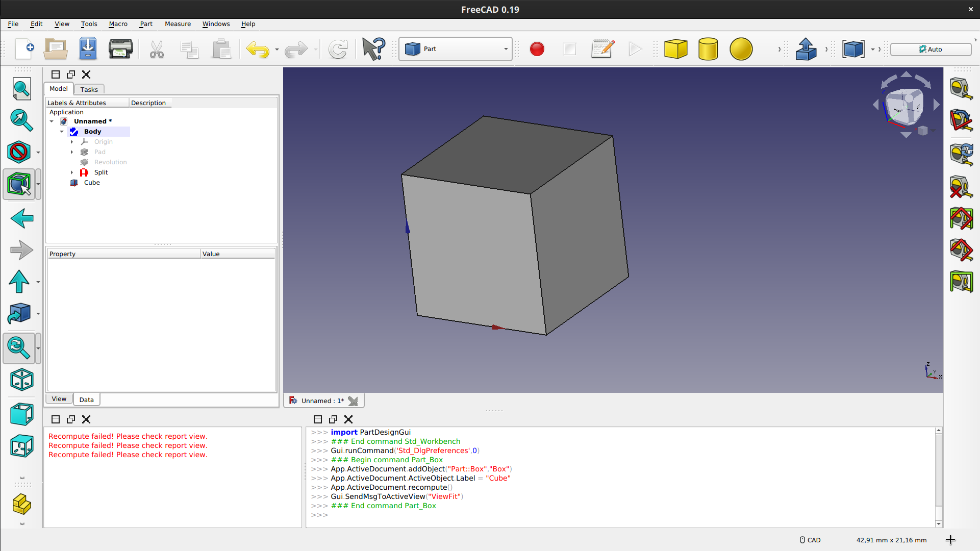Open the macro editor icon
Image resolution: width=980 pixels, height=551 pixels.
602,49
